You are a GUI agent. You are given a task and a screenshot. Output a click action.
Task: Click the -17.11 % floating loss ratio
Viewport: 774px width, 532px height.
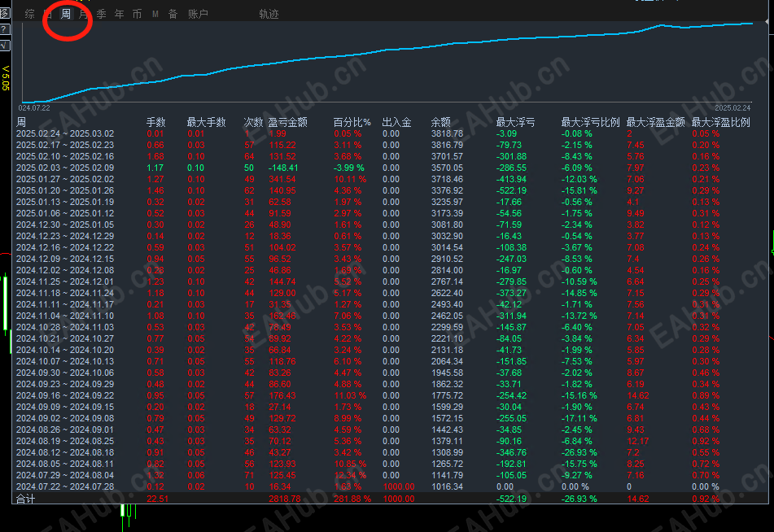pyautogui.click(x=579, y=418)
